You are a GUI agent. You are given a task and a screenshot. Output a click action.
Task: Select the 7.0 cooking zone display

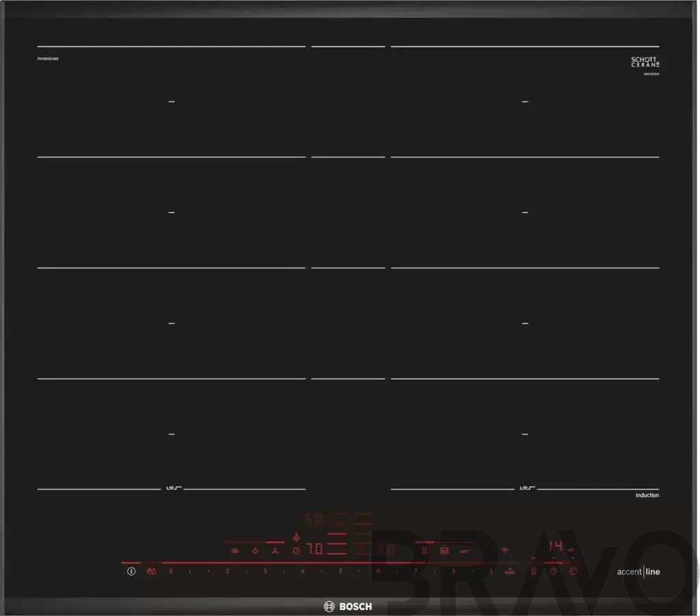click(315, 548)
